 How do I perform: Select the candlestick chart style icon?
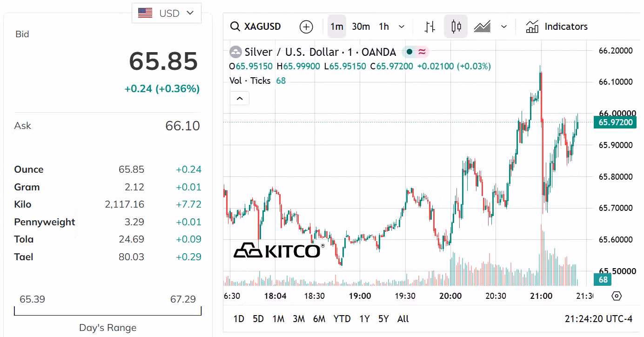click(456, 27)
